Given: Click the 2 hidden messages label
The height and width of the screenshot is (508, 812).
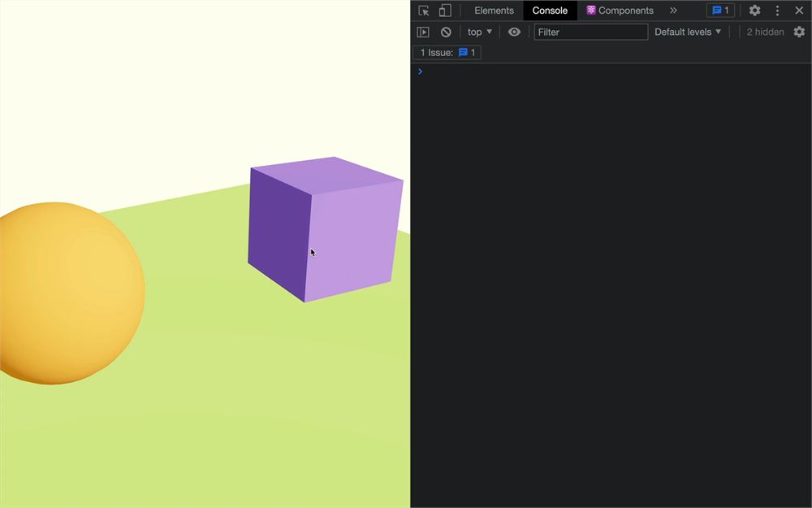Looking at the screenshot, I should click(x=765, y=33).
